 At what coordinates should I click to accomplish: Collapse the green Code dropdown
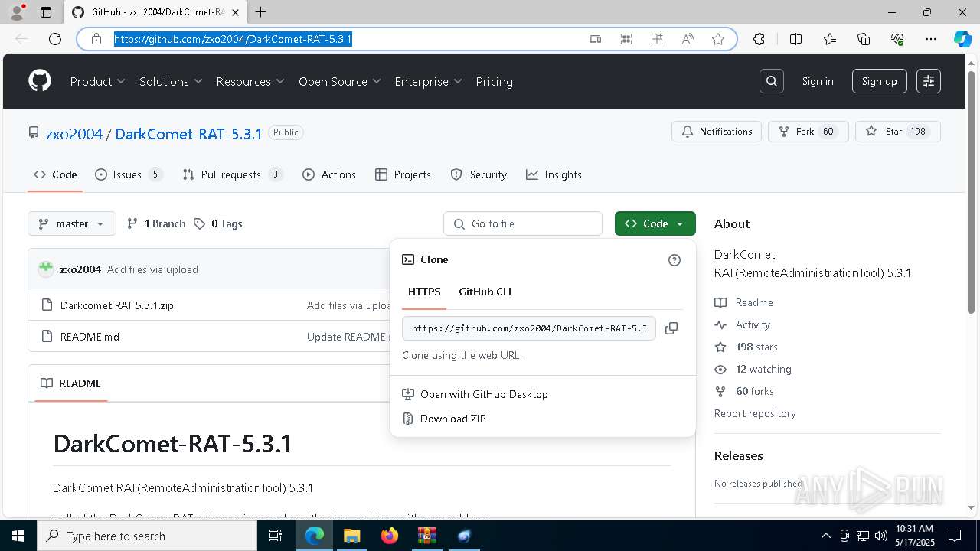tap(655, 223)
